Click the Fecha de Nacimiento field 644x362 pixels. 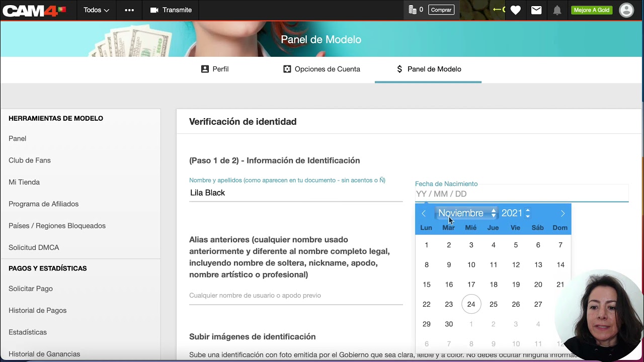[522, 194]
